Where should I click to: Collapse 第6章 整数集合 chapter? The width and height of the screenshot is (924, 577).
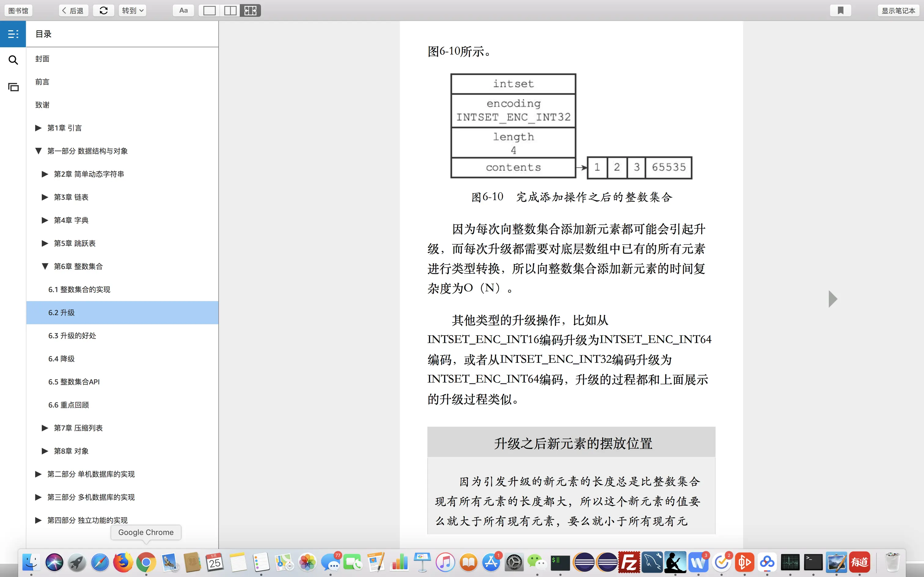[x=45, y=266]
